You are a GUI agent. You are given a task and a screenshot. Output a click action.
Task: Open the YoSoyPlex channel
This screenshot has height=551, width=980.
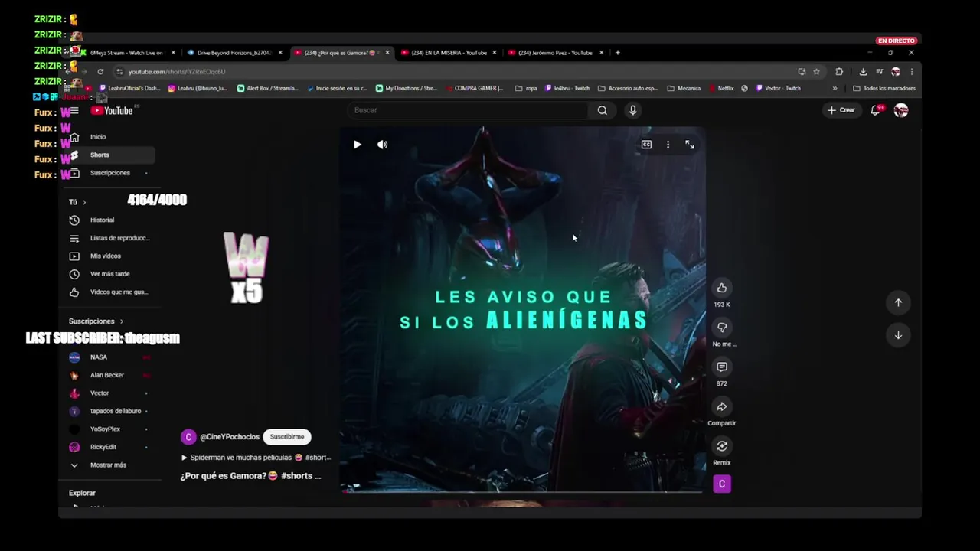click(x=107, y=429)
